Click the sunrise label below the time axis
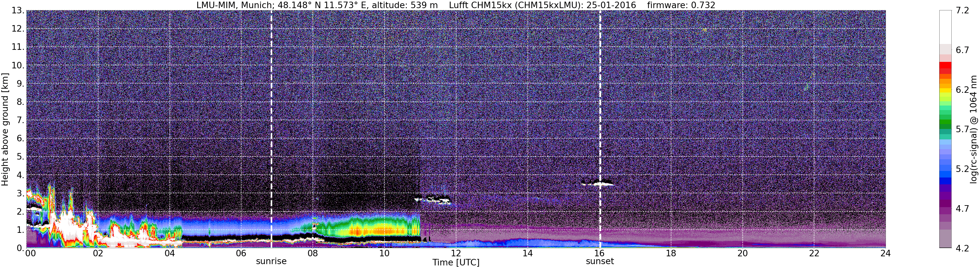 (x=271, y=261)
